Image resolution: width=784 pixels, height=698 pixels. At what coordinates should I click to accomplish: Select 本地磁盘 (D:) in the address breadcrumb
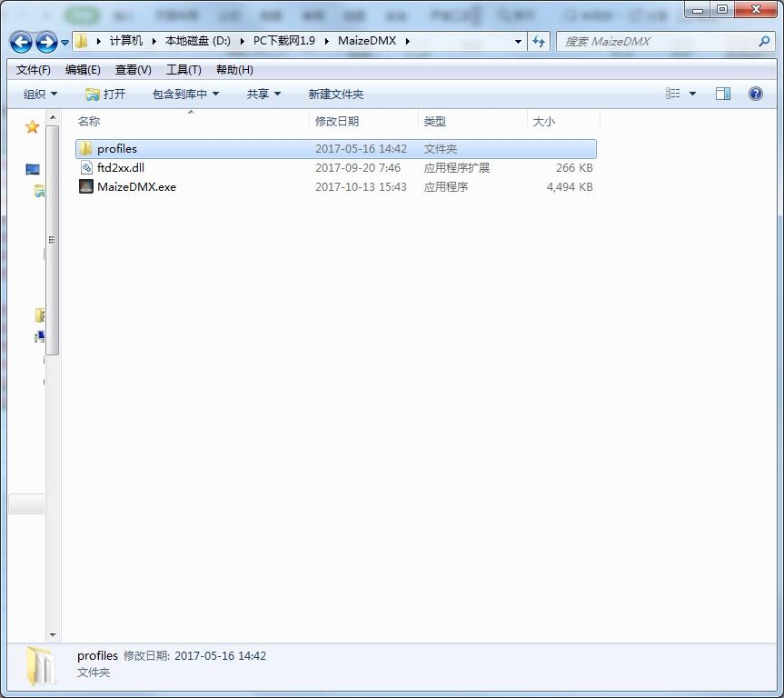pyautogui.click(x=197, y=41)
